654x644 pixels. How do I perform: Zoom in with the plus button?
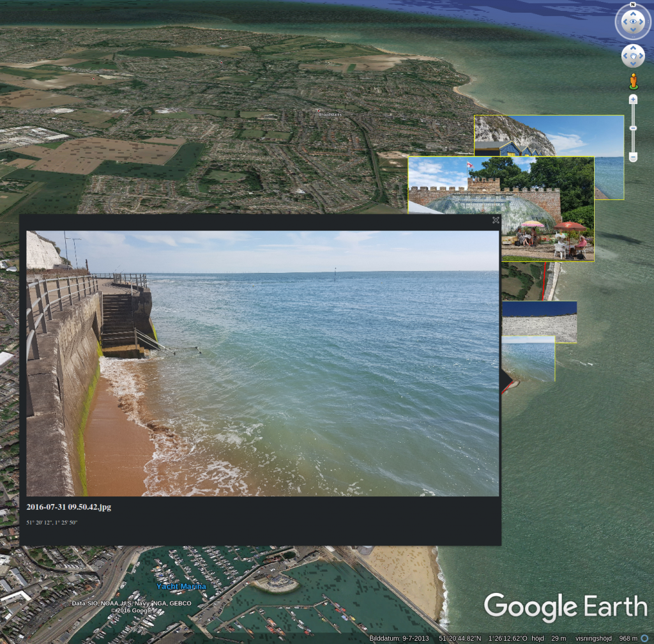point(633,99)
